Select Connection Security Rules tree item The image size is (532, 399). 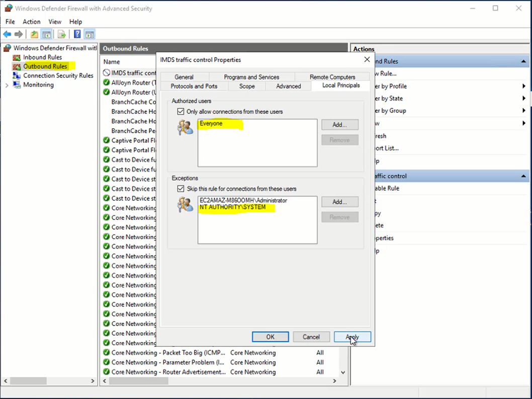pos(58,76)
